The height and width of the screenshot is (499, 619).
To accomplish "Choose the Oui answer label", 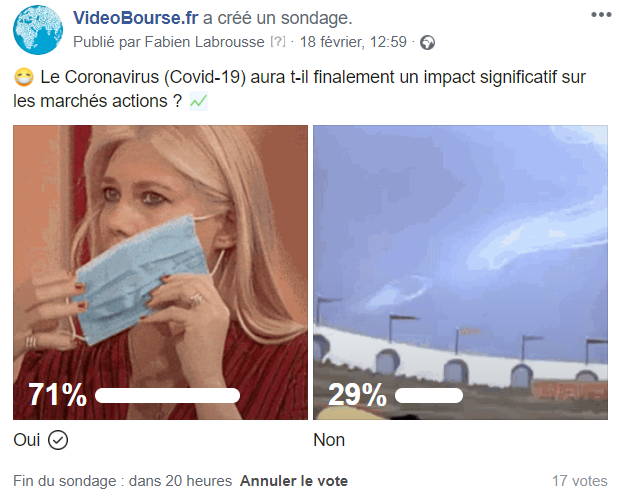I will point(27,440).
